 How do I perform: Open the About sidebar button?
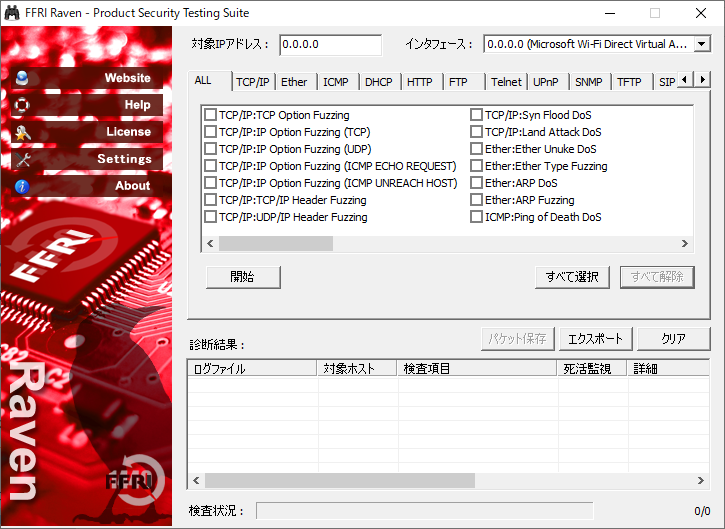point(87,186)
